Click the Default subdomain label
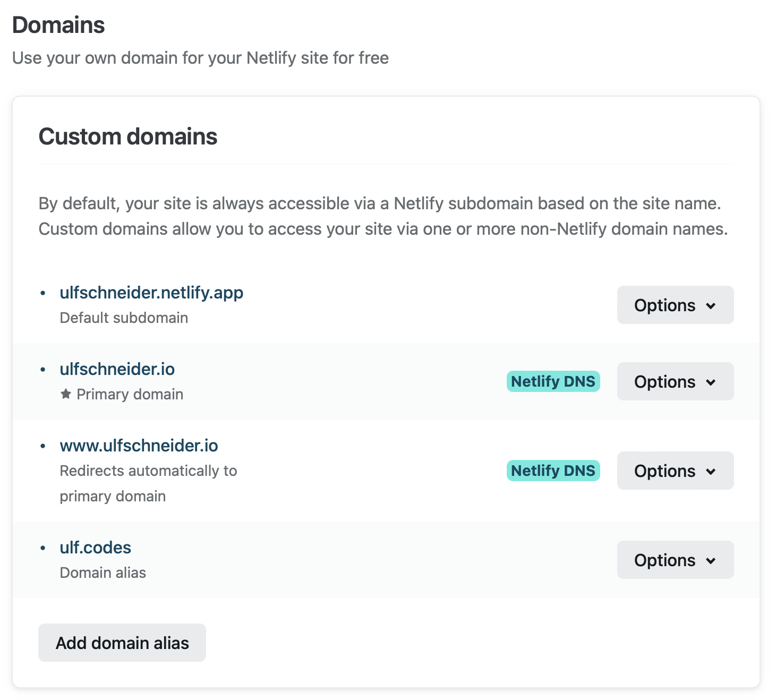Screen dimensions: 784x700 click(x=124, y=318)
